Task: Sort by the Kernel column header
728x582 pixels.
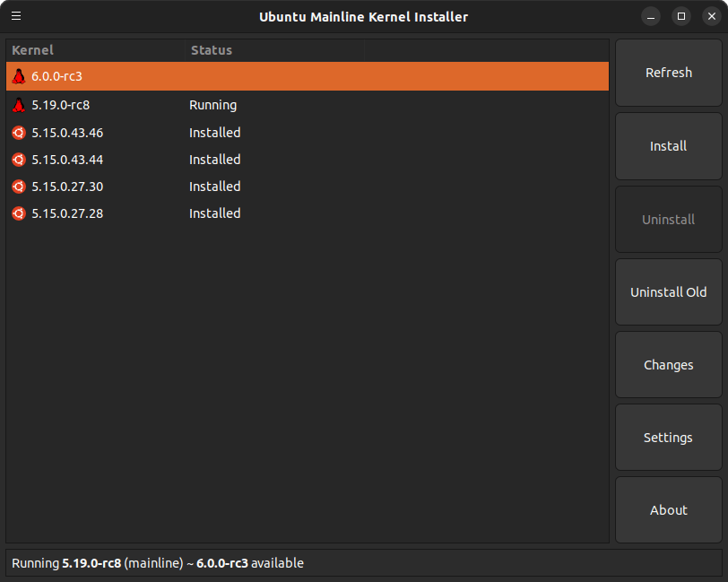Action: 96,50
